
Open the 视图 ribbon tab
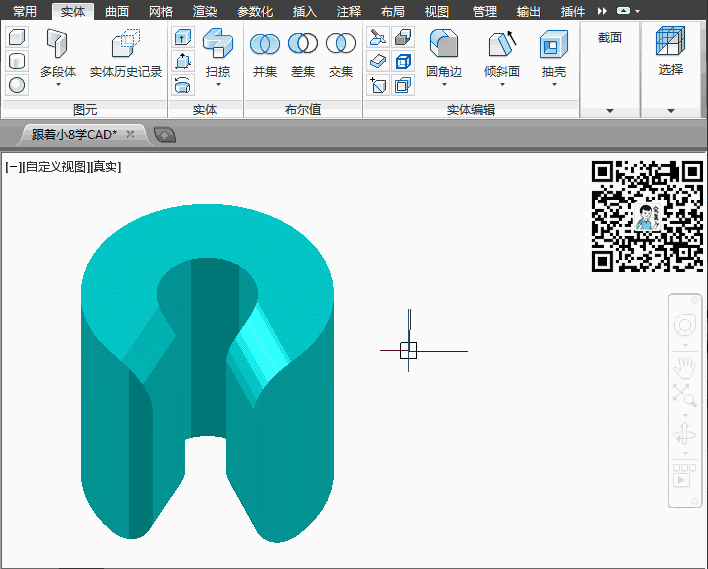pyautogui.click(x=437, y=11)
